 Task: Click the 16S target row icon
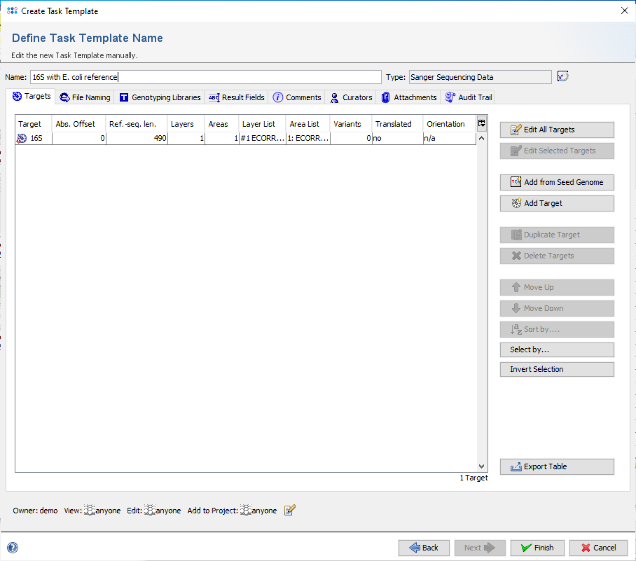[x=21, y=138]
